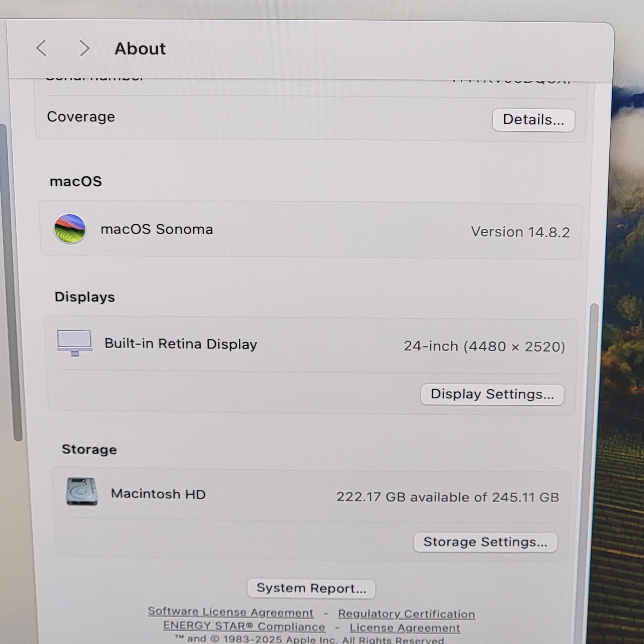Click the Version 14.8.2 text
The image size is (644, 644).
click(x=520, y=232)
